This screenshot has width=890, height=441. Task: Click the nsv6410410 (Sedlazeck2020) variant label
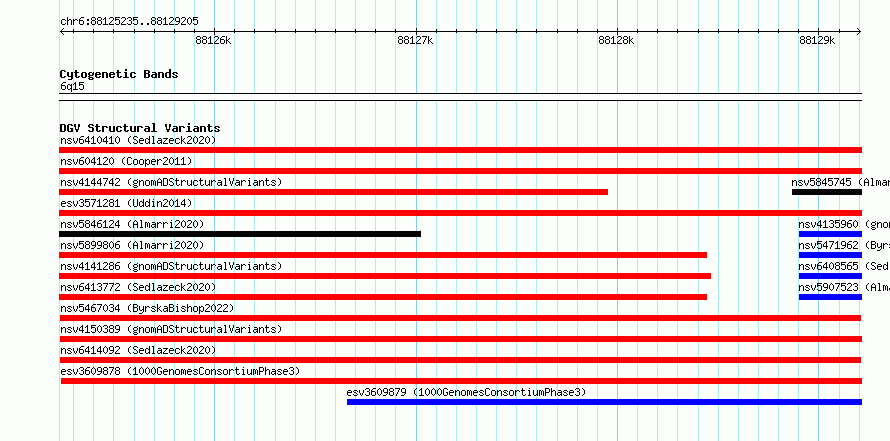138,140
